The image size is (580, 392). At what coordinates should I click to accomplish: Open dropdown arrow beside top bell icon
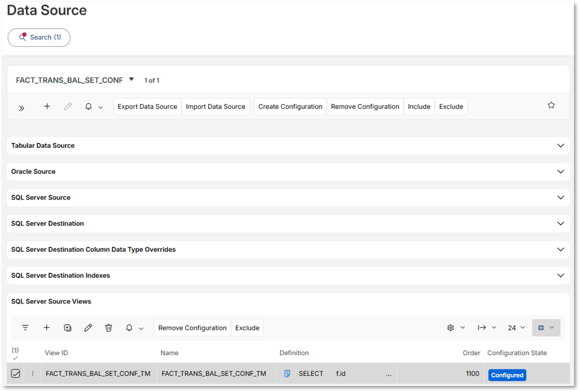(101, 107)
